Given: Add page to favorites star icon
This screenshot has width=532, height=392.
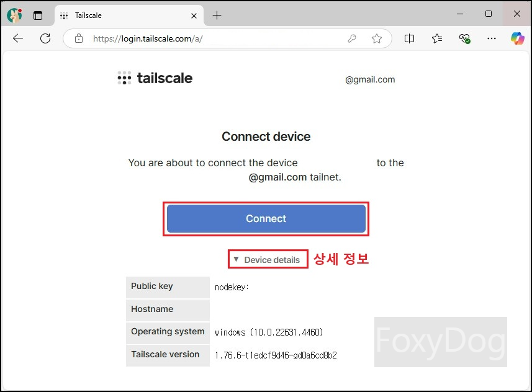Looking at the screenshot, I should [377, 38].
